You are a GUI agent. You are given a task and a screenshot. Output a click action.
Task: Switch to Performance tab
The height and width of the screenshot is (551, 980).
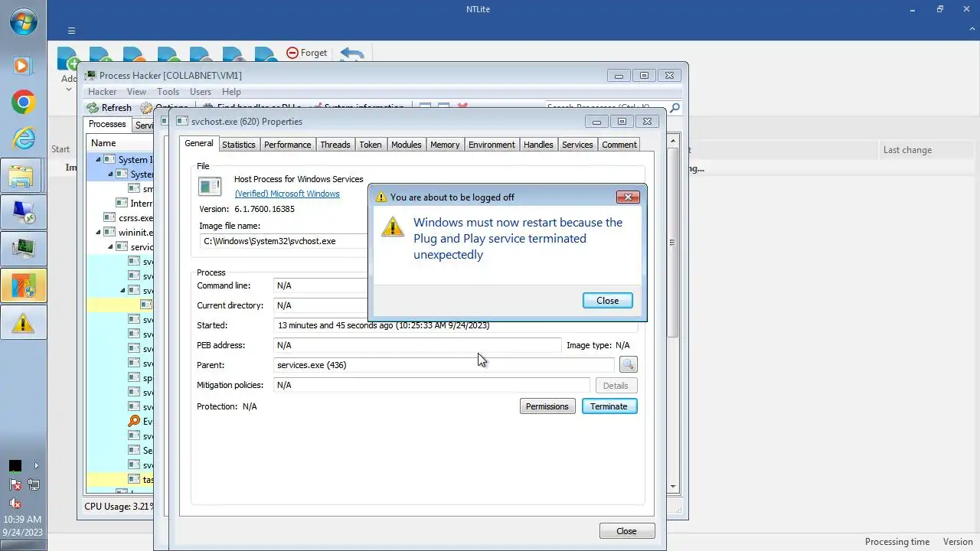(x=288, y=145)
